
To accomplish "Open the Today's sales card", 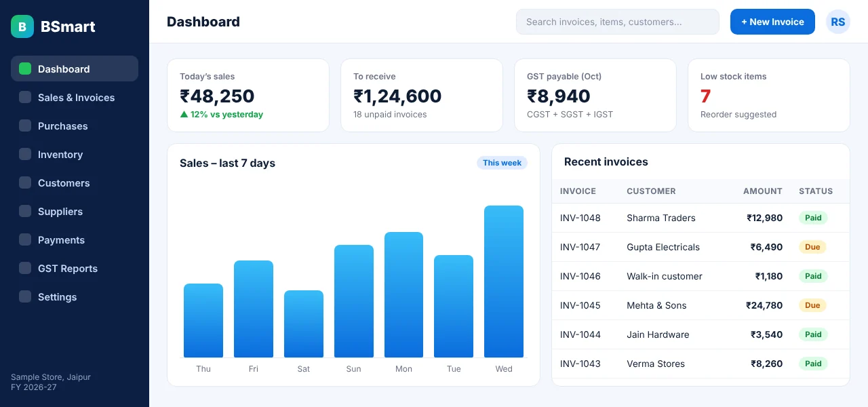I will click(248, 95).
